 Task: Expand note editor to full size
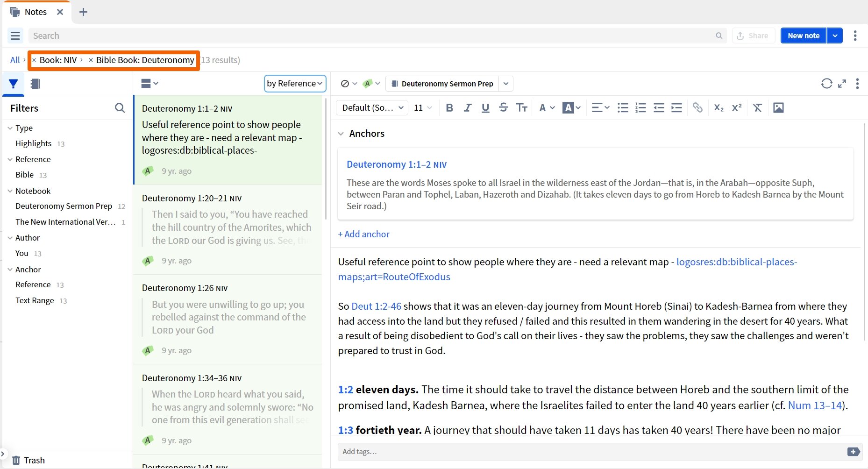842,84
